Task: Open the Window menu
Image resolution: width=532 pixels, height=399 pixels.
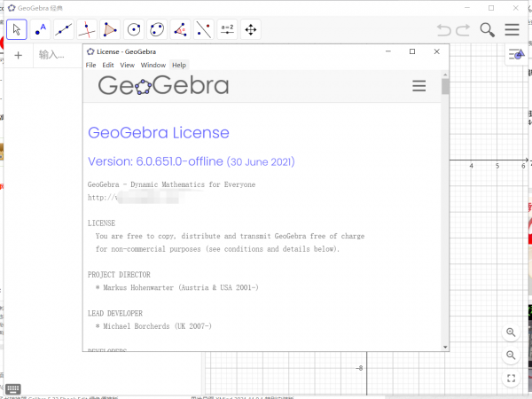Action: tap(153, 65)
